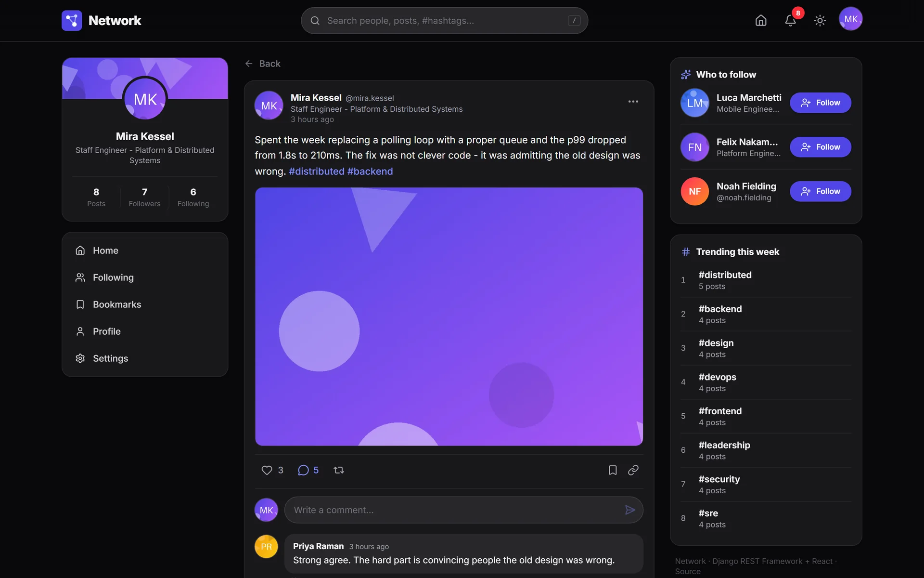Open the #distributed hashtag in the post
924x578 pixels.
click(316, 171)
